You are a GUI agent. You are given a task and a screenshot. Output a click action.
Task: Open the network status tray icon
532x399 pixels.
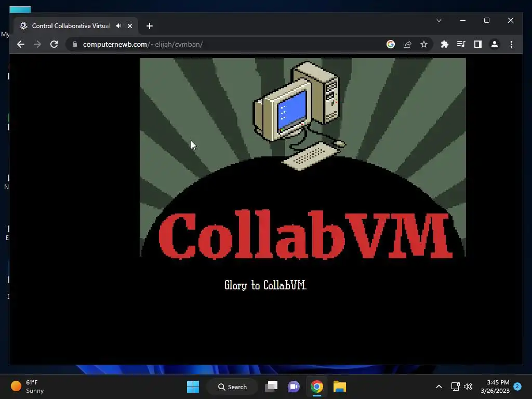click(455, 387)
